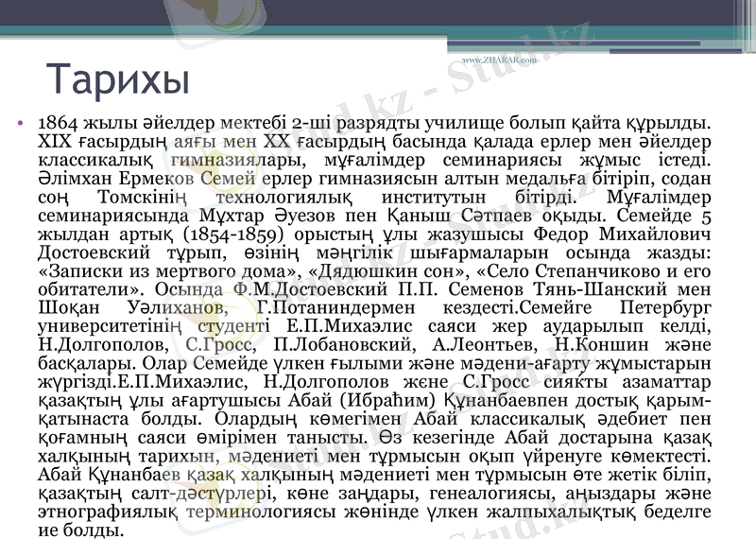Click the date range '(1854-1859)'
Screen dimensions: 756x539
(232, 234)
